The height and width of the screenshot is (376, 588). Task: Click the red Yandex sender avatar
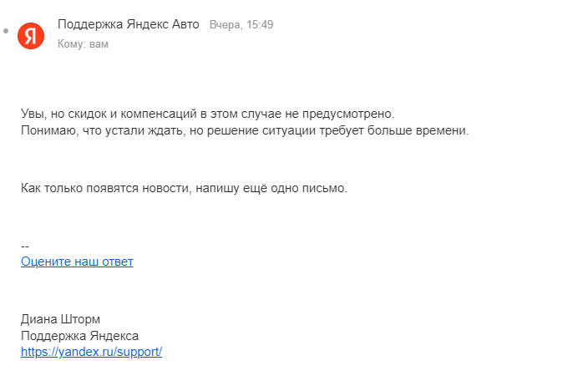pos(31,35)
